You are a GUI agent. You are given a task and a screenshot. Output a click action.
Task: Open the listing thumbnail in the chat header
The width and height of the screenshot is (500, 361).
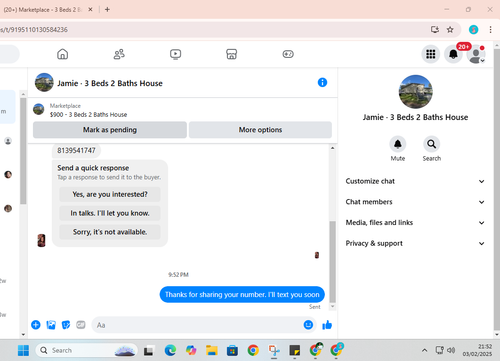[x=44, y=83]
